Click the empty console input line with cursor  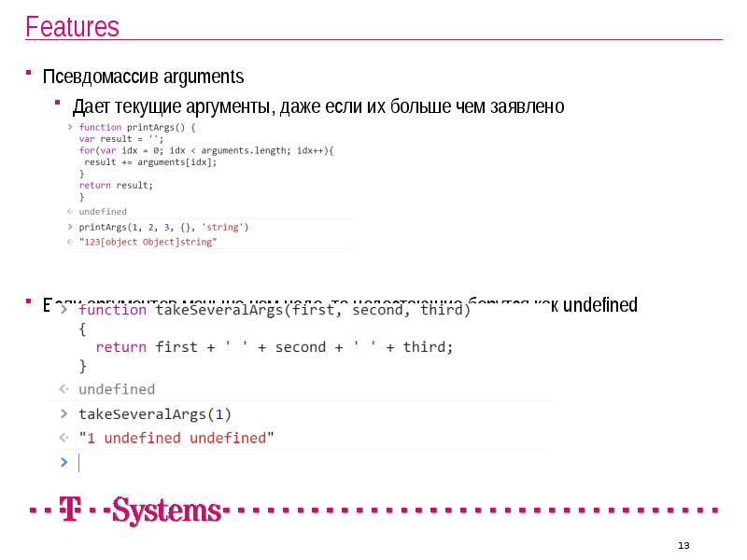click(280, 462)
